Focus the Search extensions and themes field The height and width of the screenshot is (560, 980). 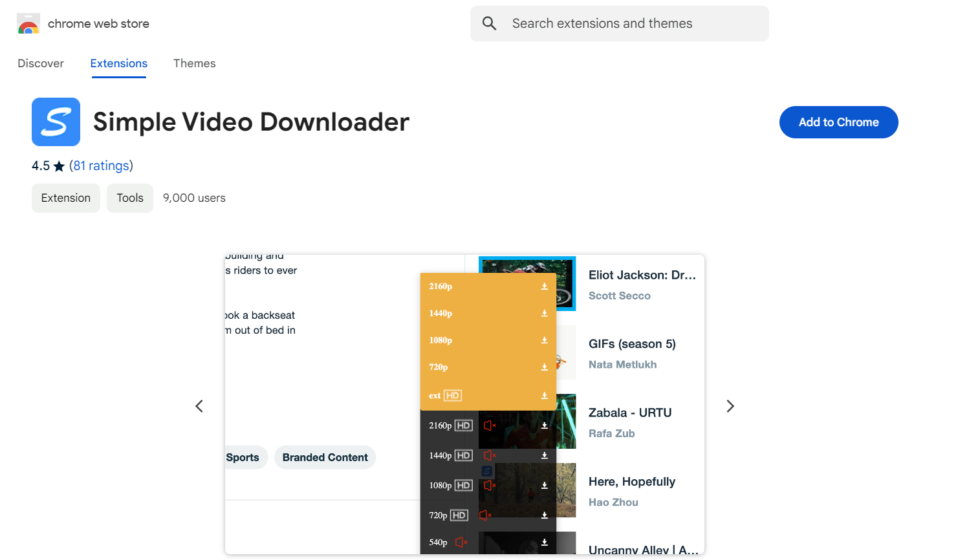[x=620, y=24]
